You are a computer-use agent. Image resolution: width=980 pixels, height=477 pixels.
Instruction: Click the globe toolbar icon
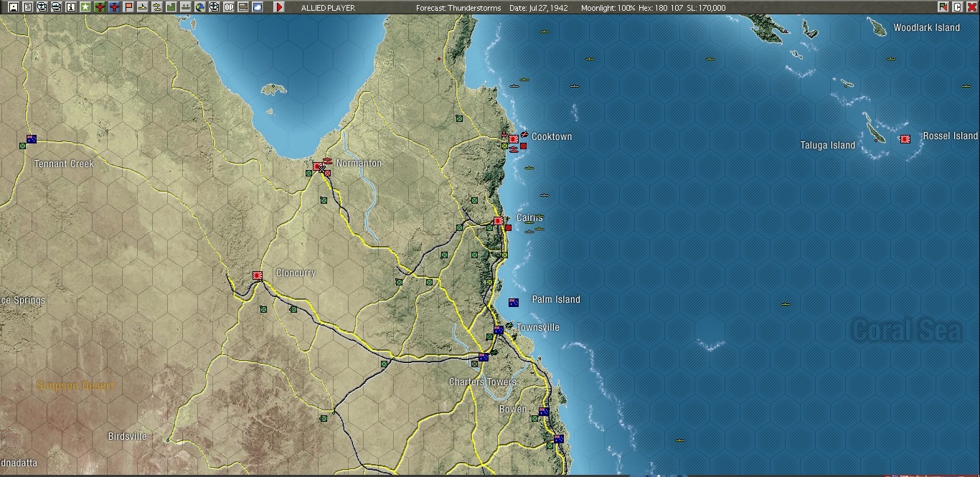[199, 7]
